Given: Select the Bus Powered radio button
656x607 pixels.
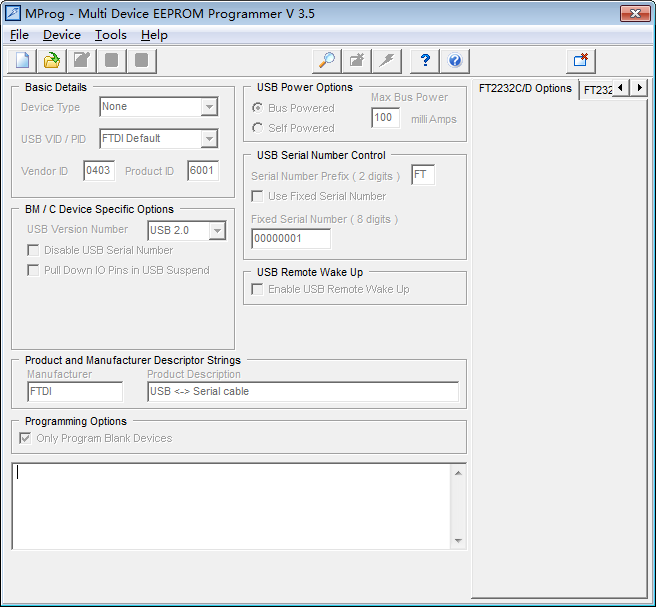Looking at the screenshot, I should tap(258, 108).
